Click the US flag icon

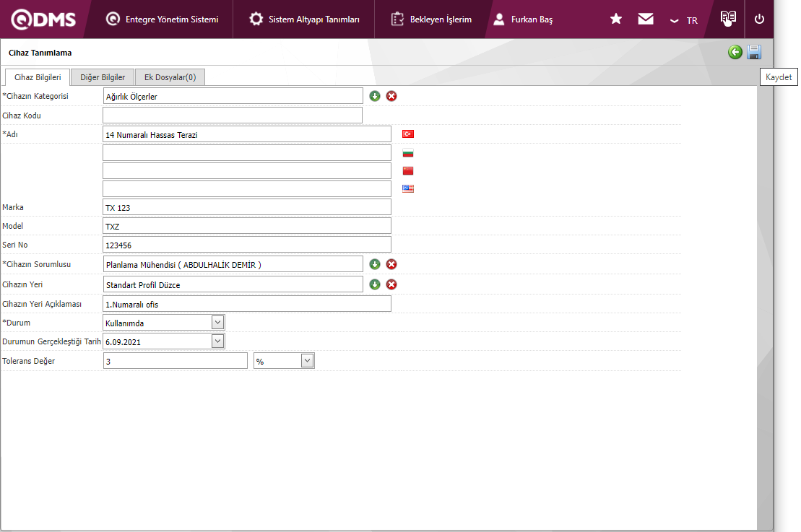[x=407, y=188]
